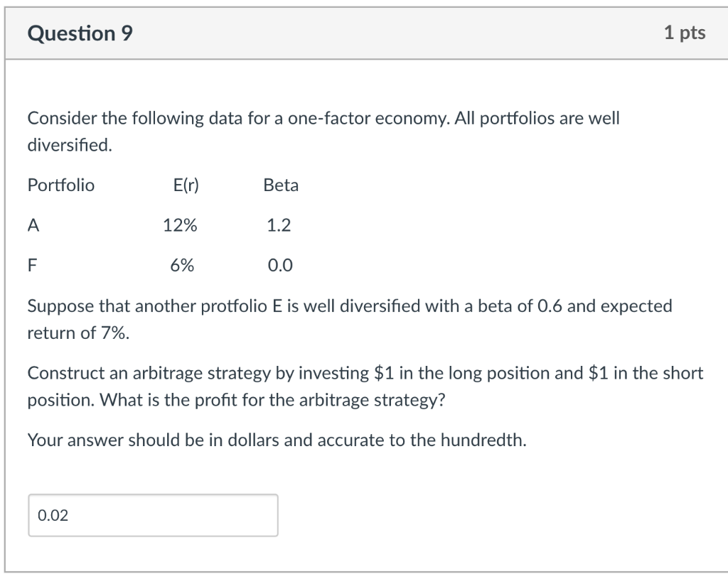Viewport: 728px width, 579px height.
Task: Click the 6% value for Portfolio F
Action: [x=183, y=265]
